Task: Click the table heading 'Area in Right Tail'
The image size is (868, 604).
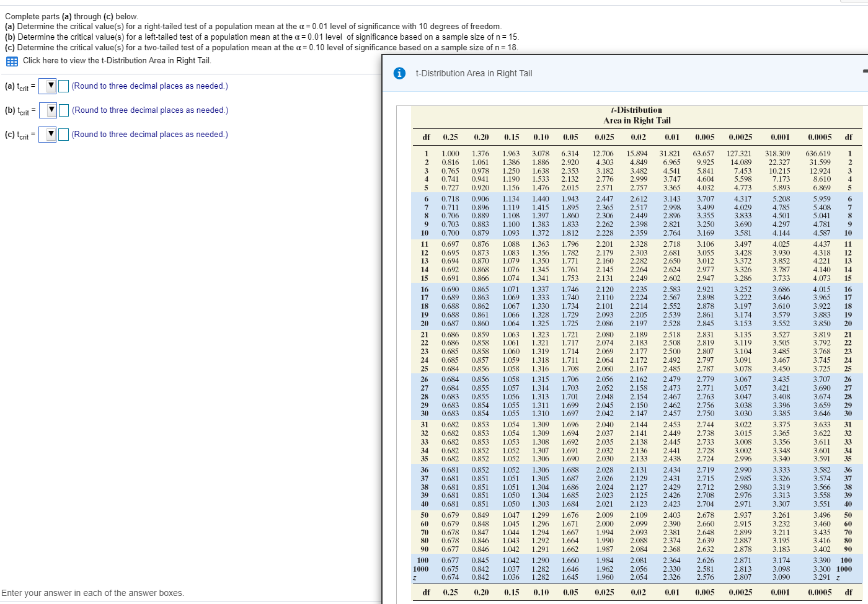Action: [x=637, y=121]
